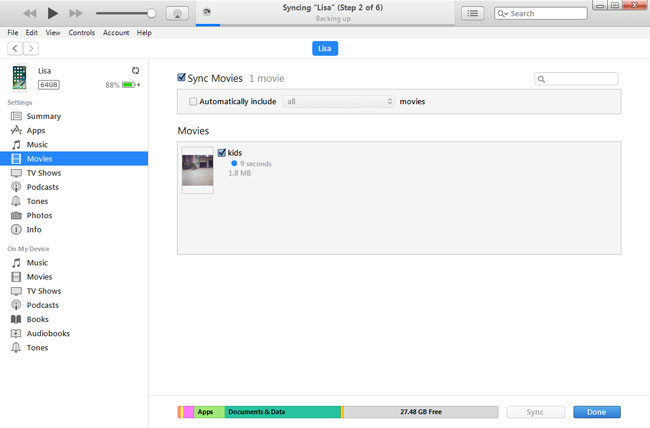
Task: Click the 64GB capacity label
Action: coord(49,85)
